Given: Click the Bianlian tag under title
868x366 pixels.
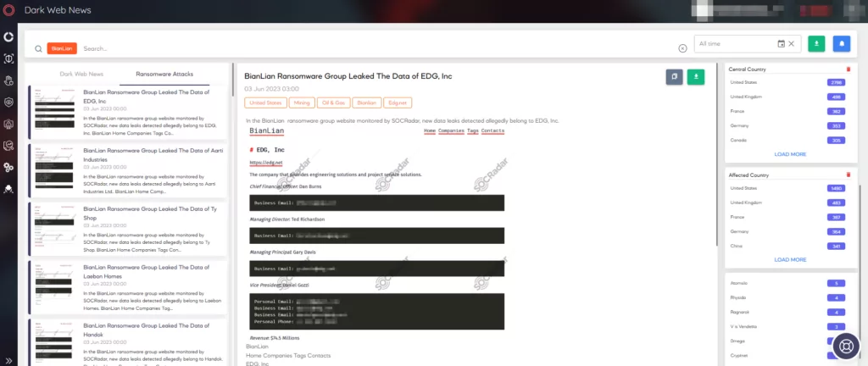Looking at the screenshot, I should click(367, 103).
